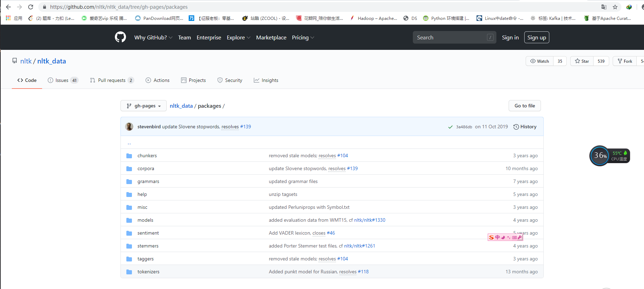
Task: Click the star count 539
Action: coord(601,61)
